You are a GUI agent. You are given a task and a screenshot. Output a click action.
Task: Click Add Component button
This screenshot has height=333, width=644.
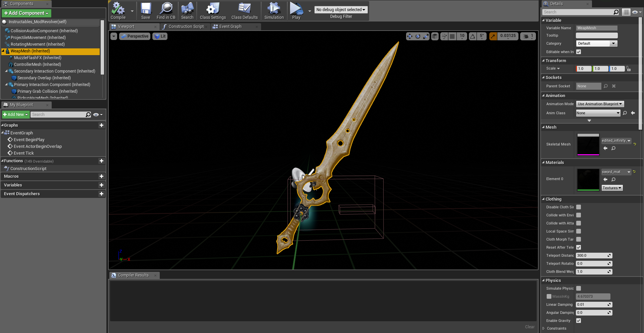[x=27, y=13]
